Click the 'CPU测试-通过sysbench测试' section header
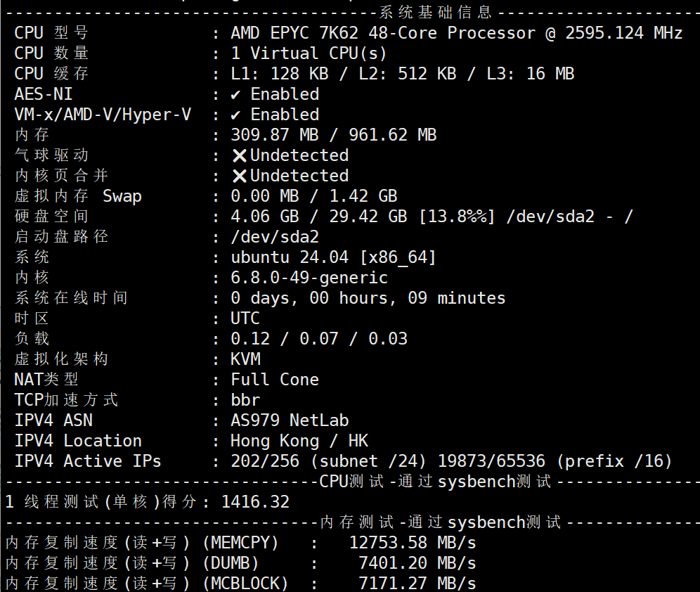Screen dimensions: 700x592 435,482
